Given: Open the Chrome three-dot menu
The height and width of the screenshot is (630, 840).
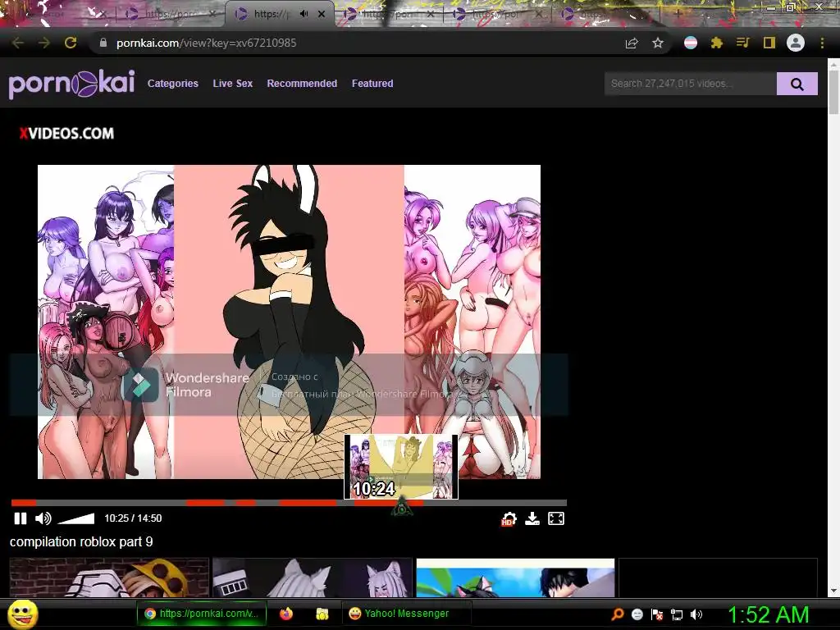Looking at the screenshot, I should tap(822, 43).
